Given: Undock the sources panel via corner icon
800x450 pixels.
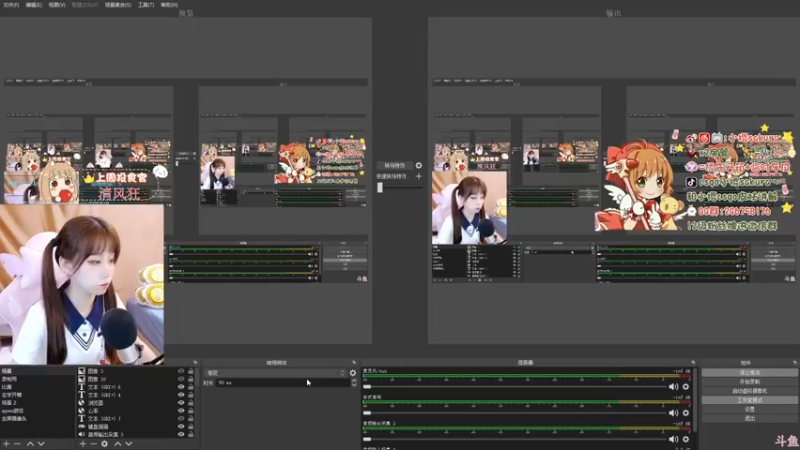Looking at the screenshot, I should pyautogui.click(x=195, y=362).
